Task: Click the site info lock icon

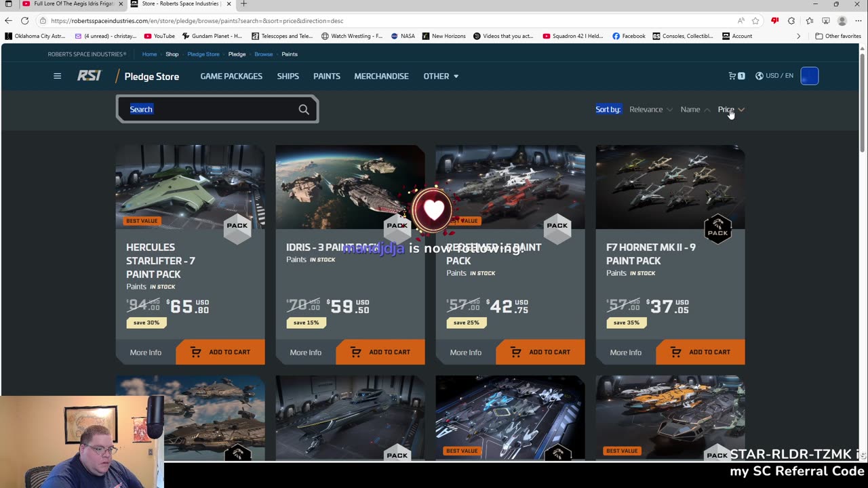Action: point(43,21)
